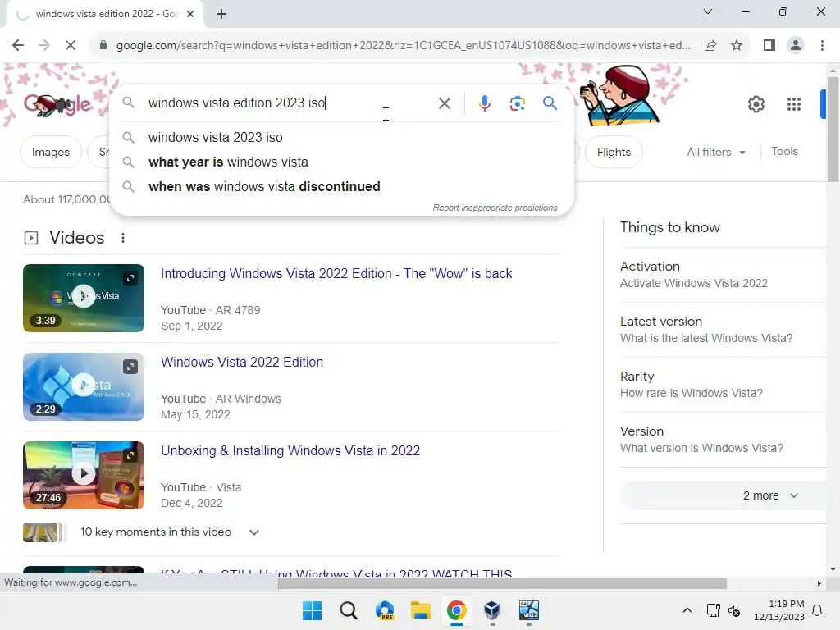Image resolution: width=840 pixels, height=630 pixels.
Task: Open Unboxing & Installing Windows Vista link
Action: (x=290, y=450)
